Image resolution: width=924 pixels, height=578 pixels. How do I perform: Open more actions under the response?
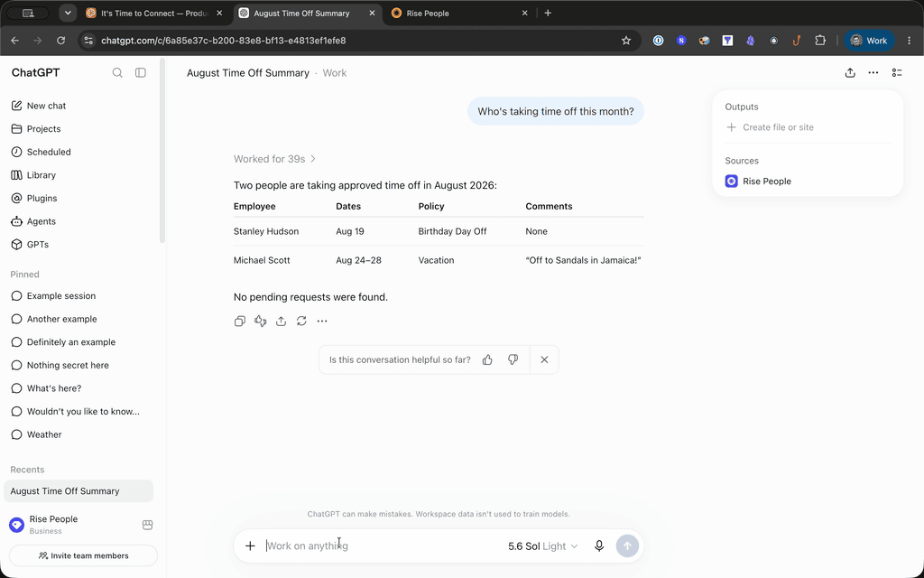point(322,321)
